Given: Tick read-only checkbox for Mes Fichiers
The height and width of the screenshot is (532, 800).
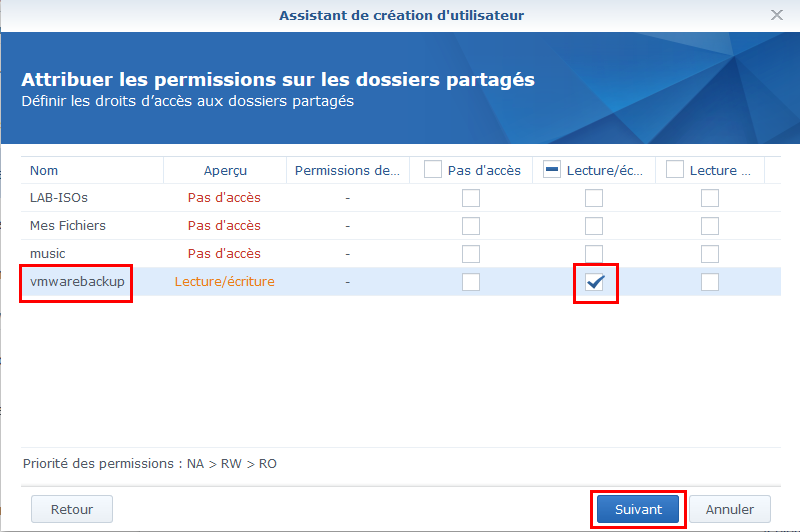Looking at the screenshot, I should 710,226.
